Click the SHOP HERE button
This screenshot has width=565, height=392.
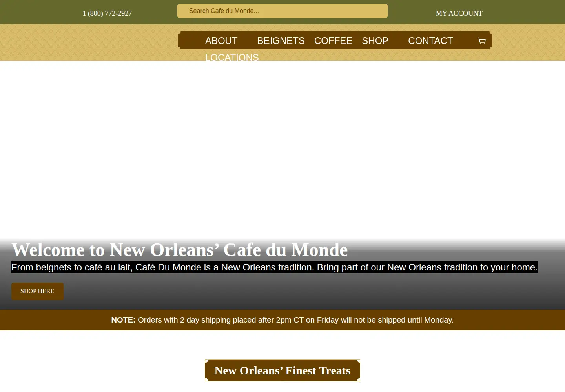[37, 291]
